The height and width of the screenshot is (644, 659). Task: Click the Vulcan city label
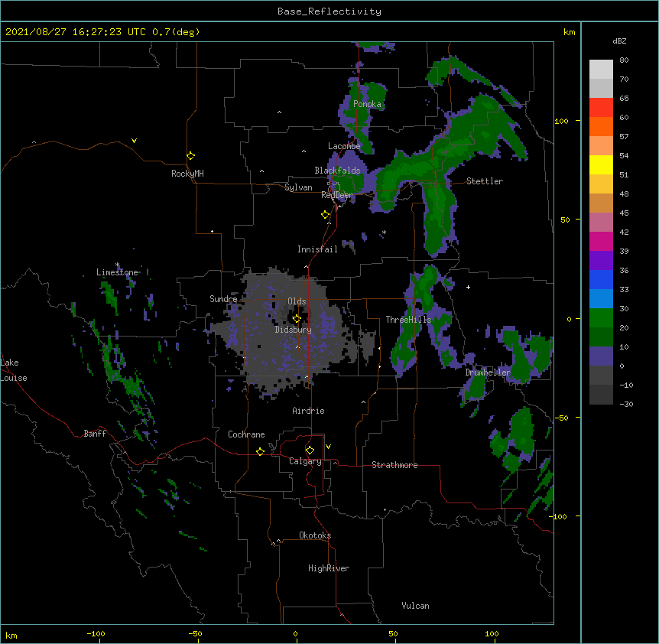tap(415, 606)
